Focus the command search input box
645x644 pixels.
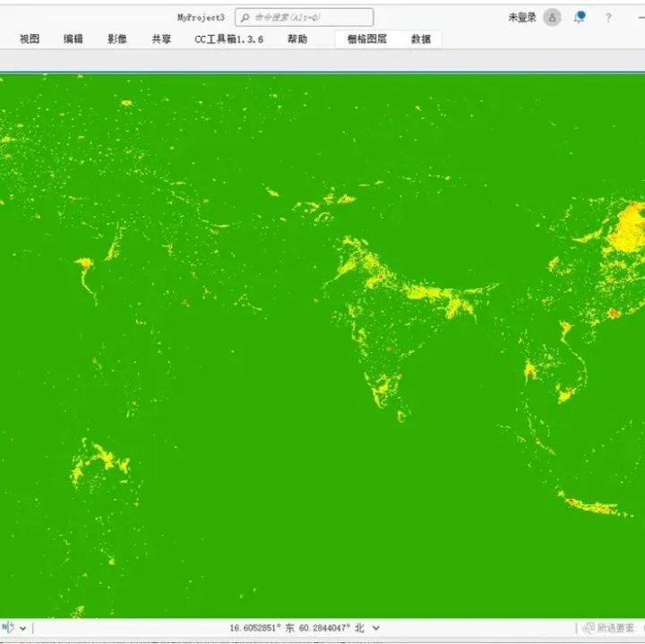(x=305, y=18)
